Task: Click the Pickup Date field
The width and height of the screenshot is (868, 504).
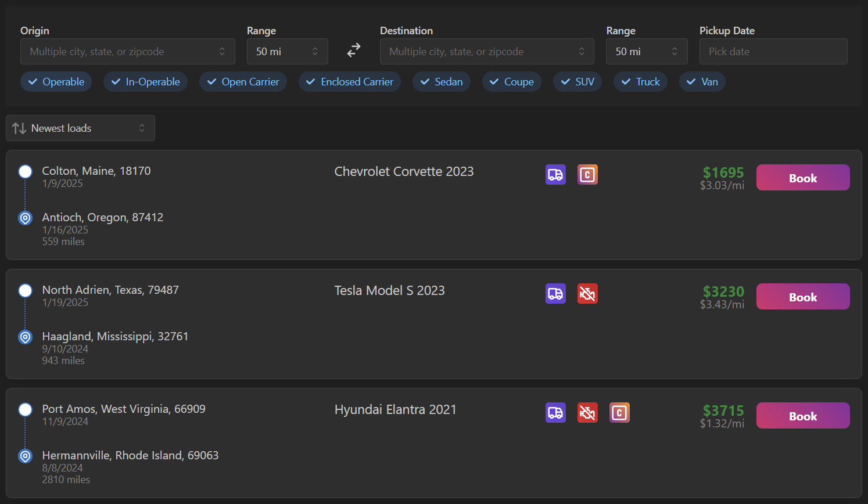Action: point(773,51)
